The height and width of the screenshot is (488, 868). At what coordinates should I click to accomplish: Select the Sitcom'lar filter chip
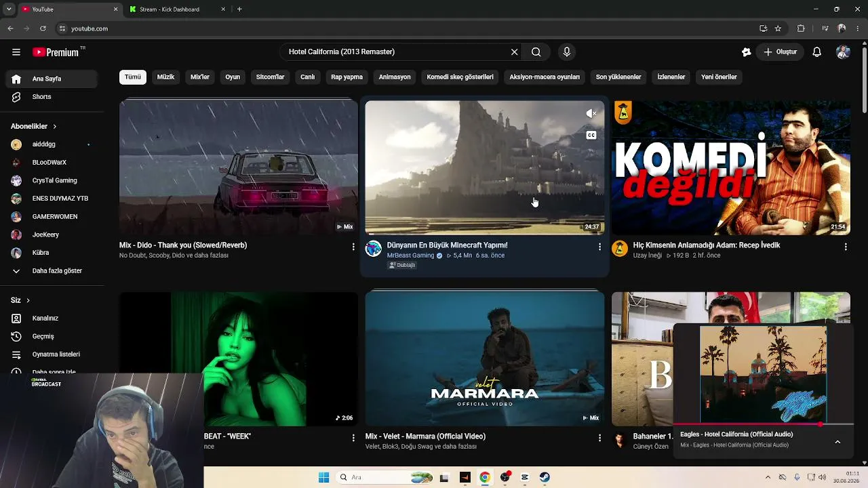click(x=270, y=77)
